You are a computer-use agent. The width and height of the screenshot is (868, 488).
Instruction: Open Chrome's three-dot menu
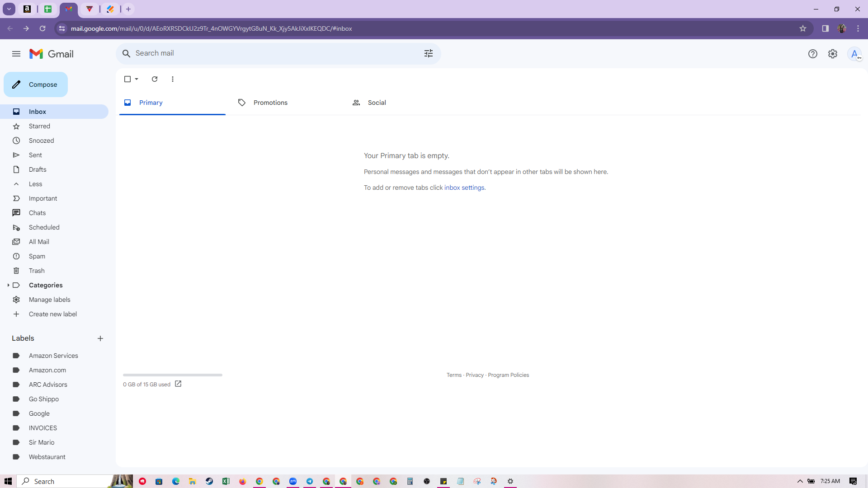point(858,28)
